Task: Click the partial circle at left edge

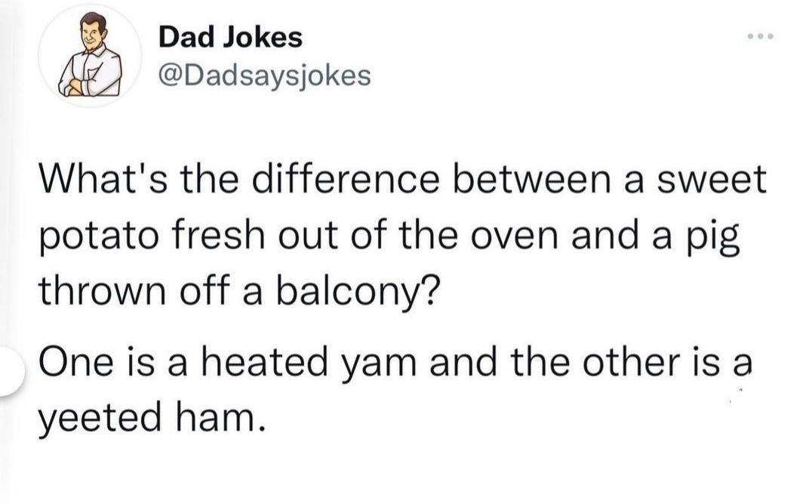Action: (15, 370)
